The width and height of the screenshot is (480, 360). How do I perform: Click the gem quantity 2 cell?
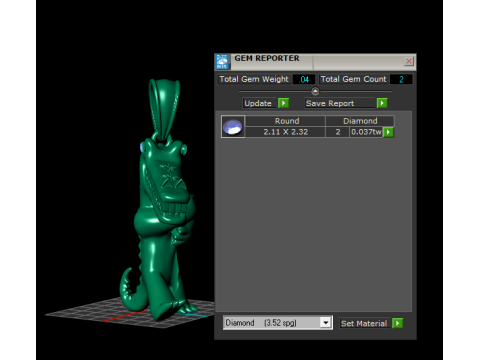[338, 132]
